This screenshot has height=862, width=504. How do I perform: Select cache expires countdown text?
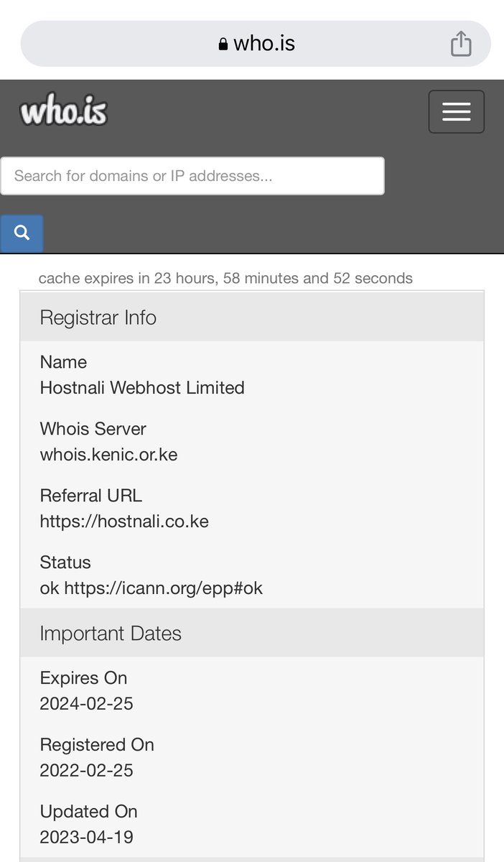coord(225,278)
